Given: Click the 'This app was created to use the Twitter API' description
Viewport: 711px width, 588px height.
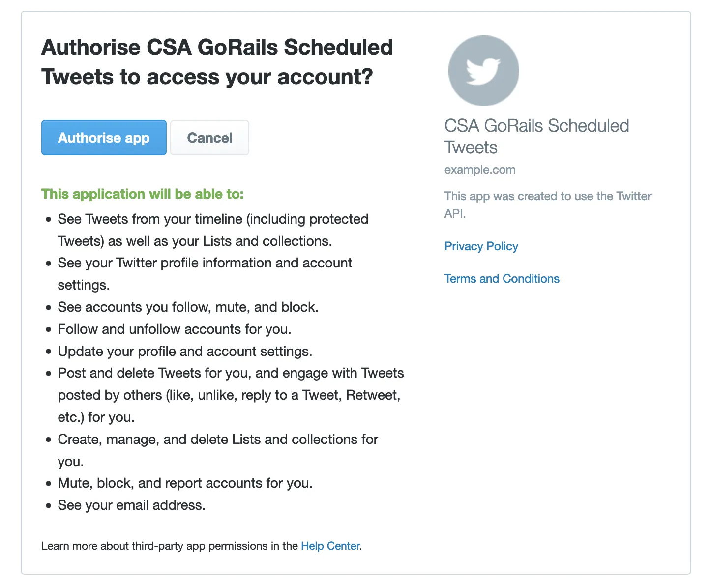Looking at the screenshot, I should tap(547, 205).
